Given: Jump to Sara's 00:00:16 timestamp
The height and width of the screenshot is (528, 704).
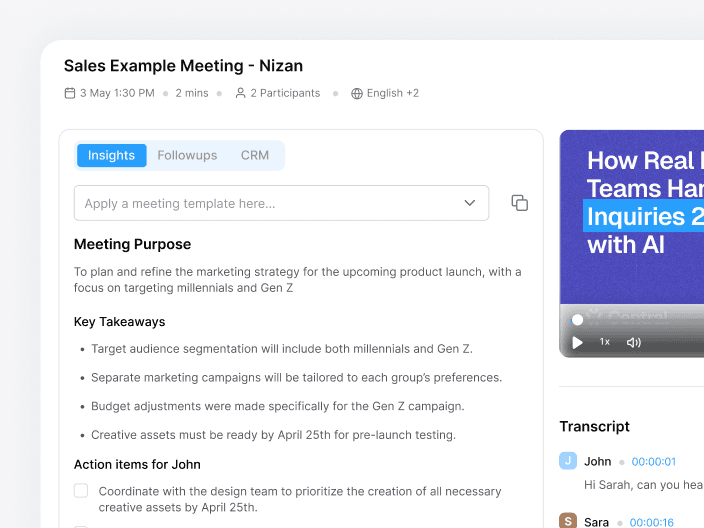Looking at the screenshot, I should point(651,522).
